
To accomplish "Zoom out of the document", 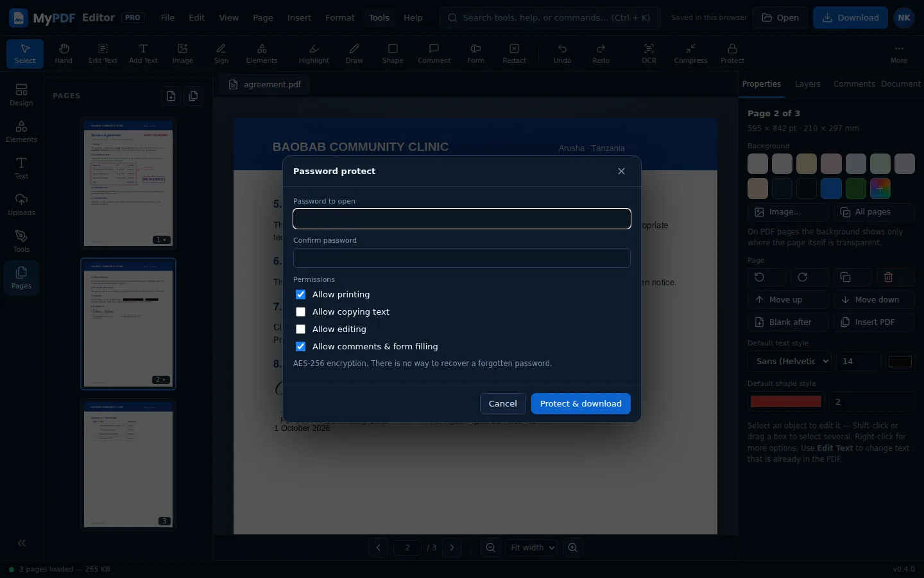I will tap(490, 548).
